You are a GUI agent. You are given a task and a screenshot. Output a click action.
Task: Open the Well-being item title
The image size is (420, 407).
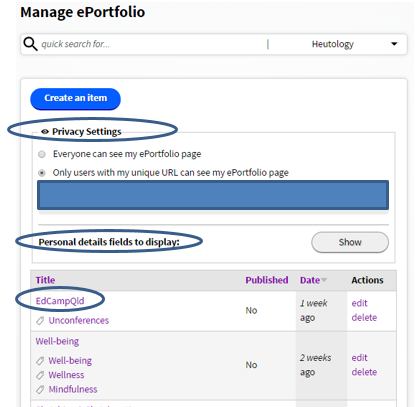(57, 341)
